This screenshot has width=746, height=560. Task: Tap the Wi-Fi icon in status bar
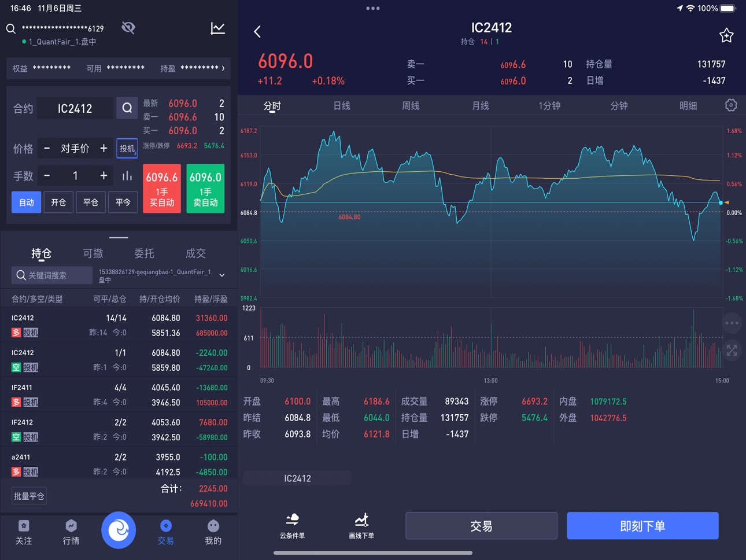pos(690,8)
